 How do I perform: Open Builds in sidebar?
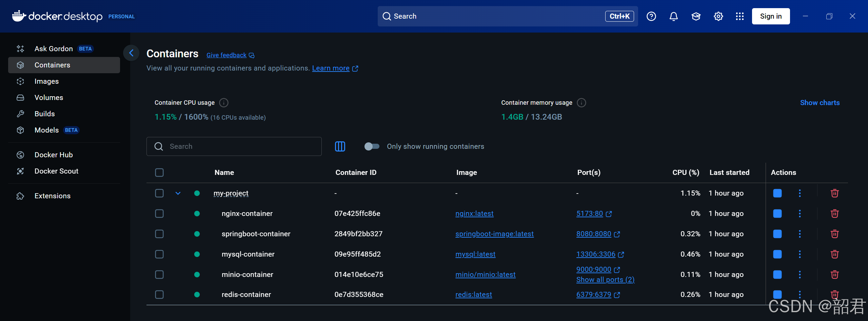pyautogui.click(x=64, y=114)
